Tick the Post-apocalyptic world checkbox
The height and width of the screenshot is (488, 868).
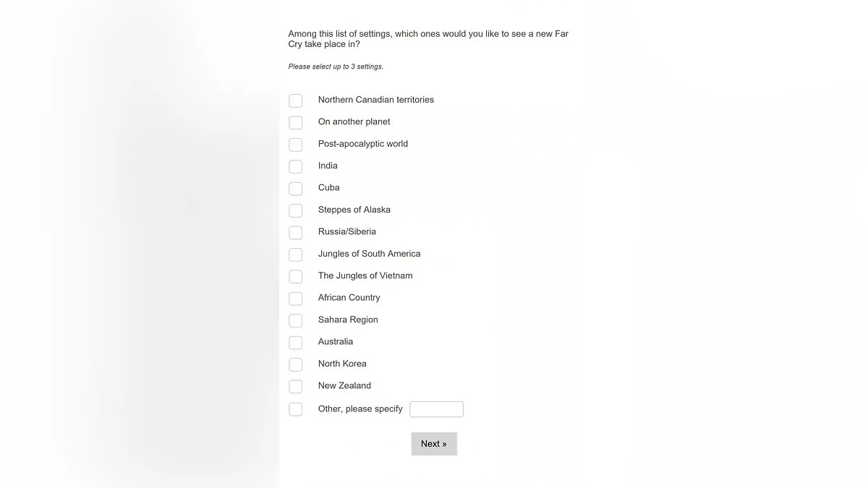click(x=295, y=145)
